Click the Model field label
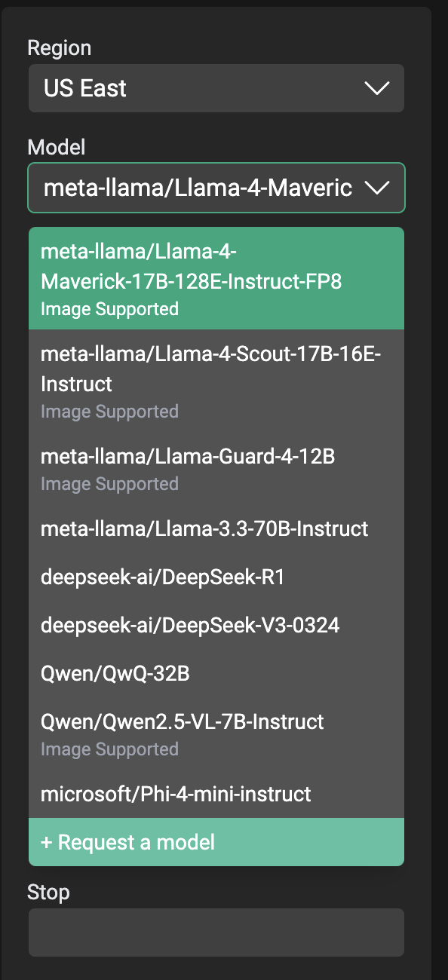Screen dimensions: 448x980 pyautogui.click(x=57, y=146)
